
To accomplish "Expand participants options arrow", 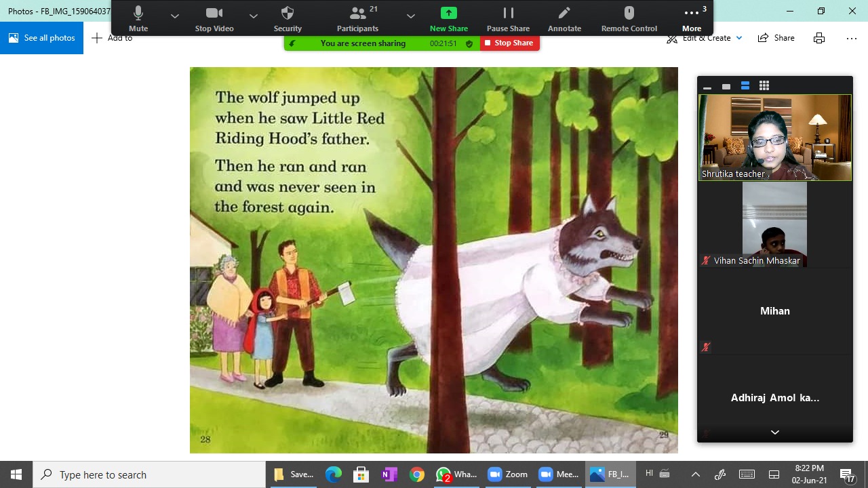I will [x=410, y=16].
